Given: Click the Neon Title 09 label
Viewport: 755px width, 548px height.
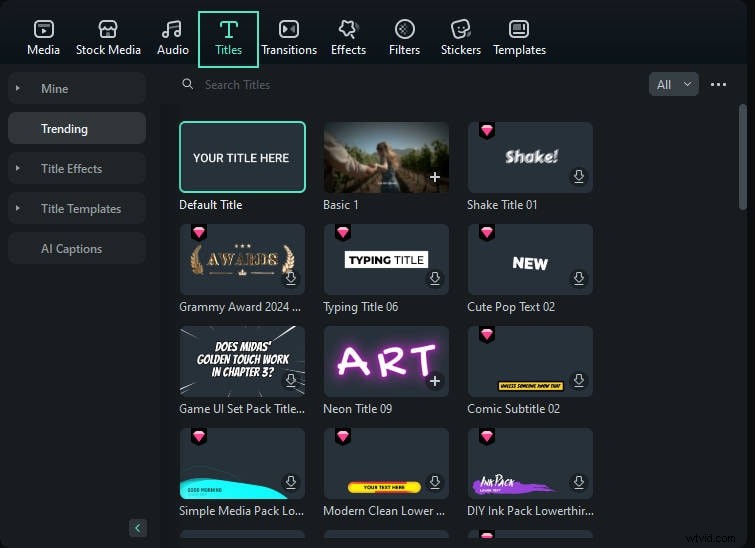Looking at the screenshot, I should [358, 409].
